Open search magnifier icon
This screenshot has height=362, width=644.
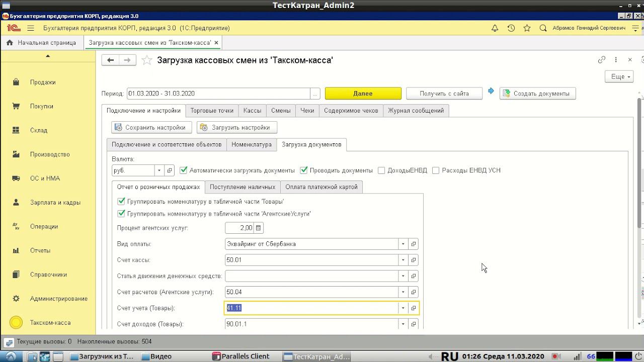point(543,28)
